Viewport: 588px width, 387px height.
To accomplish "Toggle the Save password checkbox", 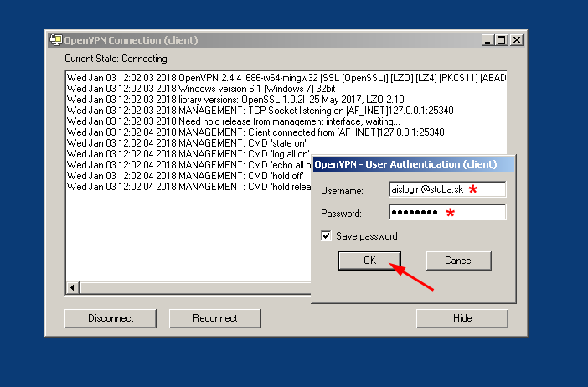I will [x=326, y=236].
